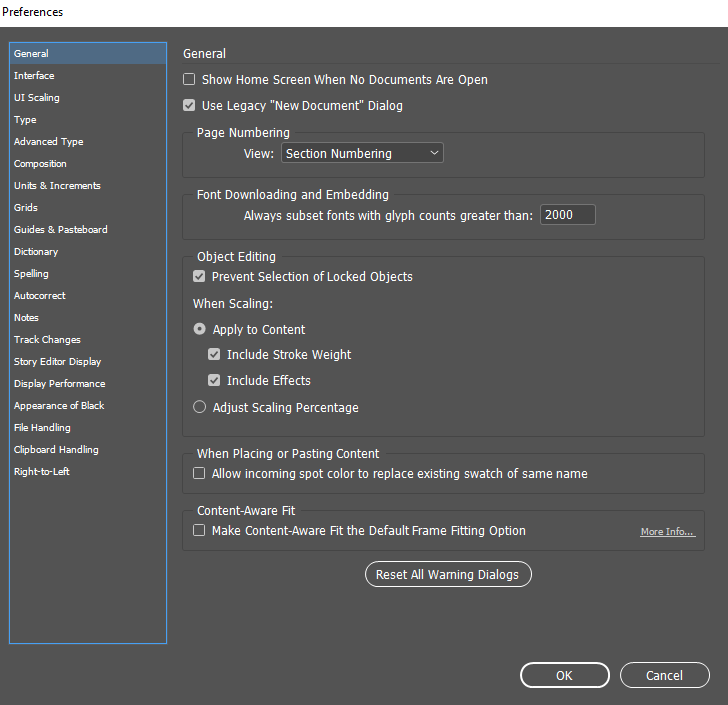The height and width of the screenshot is (705, 728).
Task: Open Advanced Type preferences
Action: (88, 142)
